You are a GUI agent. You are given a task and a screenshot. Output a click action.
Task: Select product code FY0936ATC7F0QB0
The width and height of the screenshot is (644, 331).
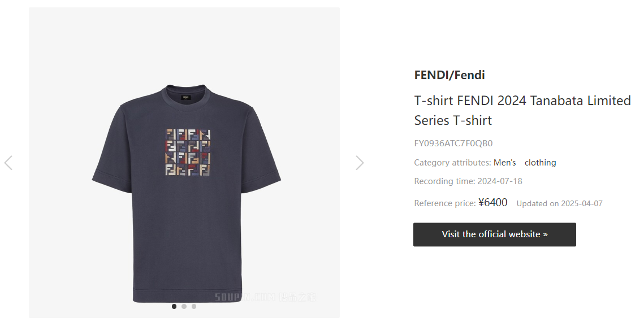453,143
